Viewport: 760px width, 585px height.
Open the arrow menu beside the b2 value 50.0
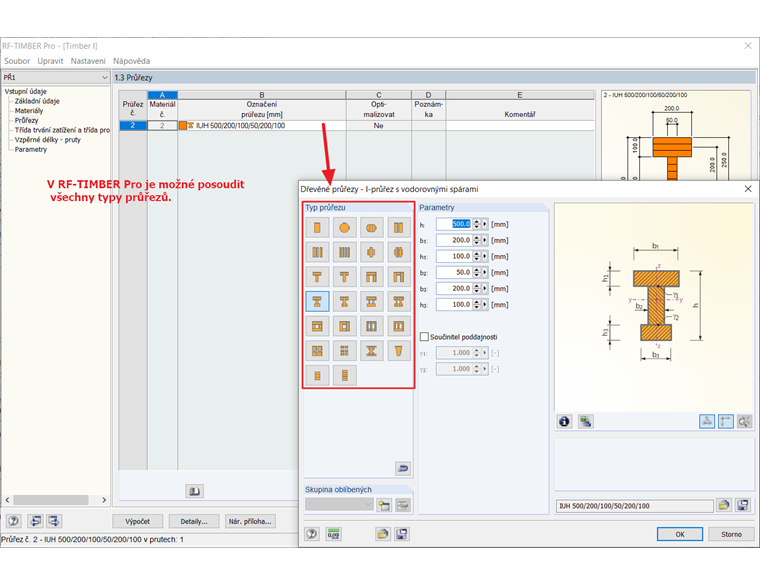(485, 272)
